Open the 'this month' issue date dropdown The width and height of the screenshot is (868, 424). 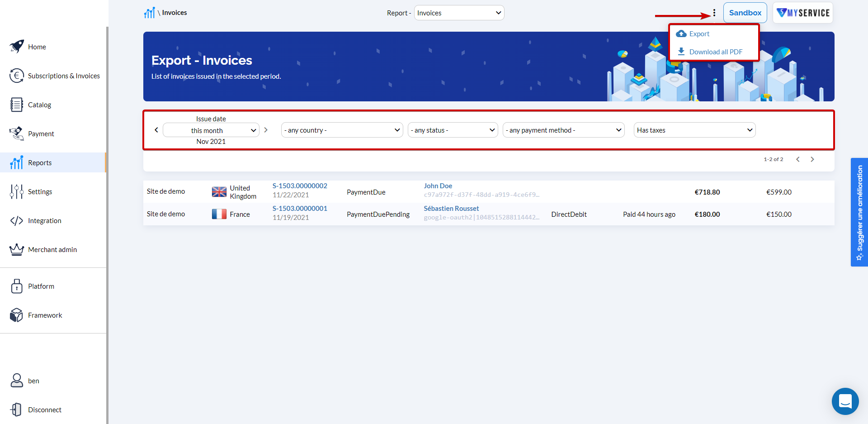[x=211, y=130]
